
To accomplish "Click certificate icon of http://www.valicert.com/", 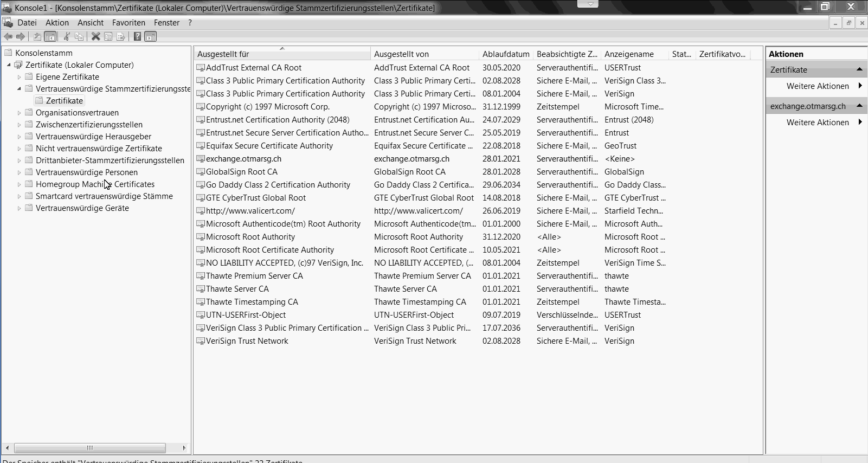I will pos(201,211).
